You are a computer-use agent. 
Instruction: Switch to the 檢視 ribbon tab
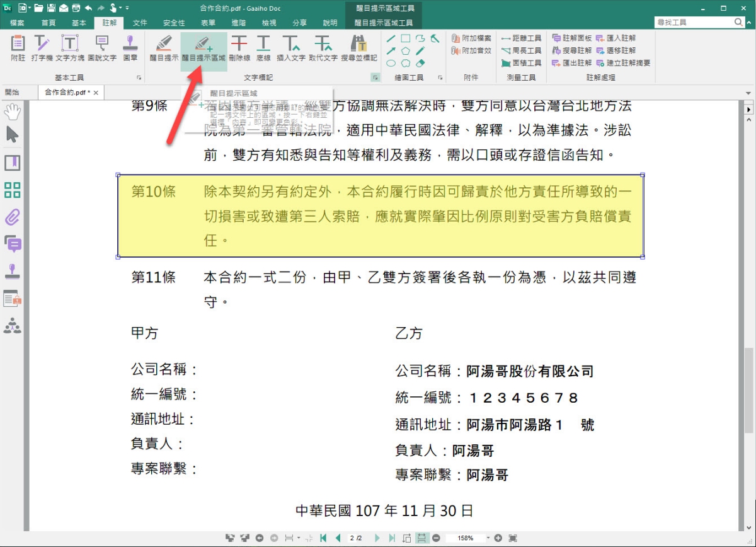(x=269, y=23)
